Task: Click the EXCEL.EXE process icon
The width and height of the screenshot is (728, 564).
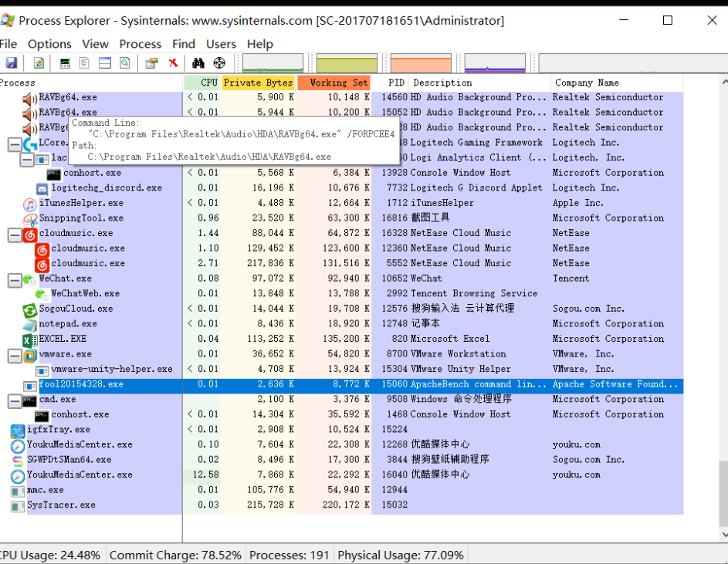Action: (29, 339)
